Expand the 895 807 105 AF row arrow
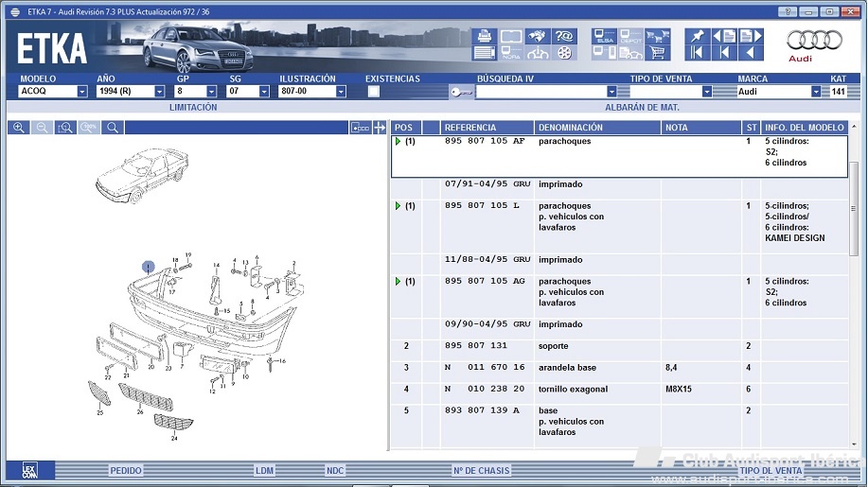Viewport: 868px width, 487px height. pyautogui.click(x=398, y=142)
